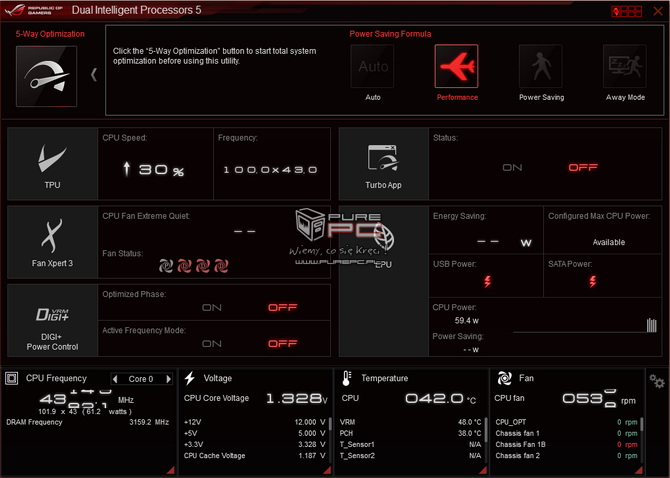Click the +12V voltage row
Screen dimensions: 670x478
(255, 422)
